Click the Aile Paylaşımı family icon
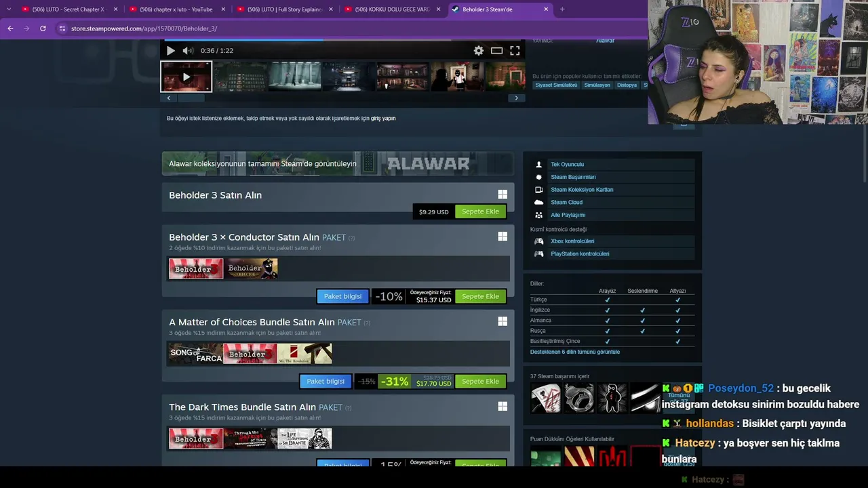868x488 pixels. tap(539, 215)
